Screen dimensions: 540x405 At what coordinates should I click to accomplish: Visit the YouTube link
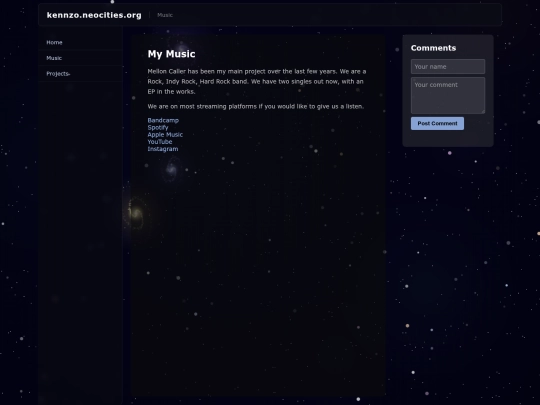click(160, 142)
